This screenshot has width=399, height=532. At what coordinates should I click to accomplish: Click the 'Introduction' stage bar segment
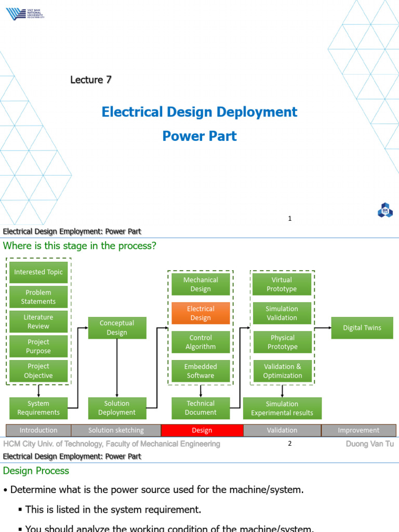point(38,430)
